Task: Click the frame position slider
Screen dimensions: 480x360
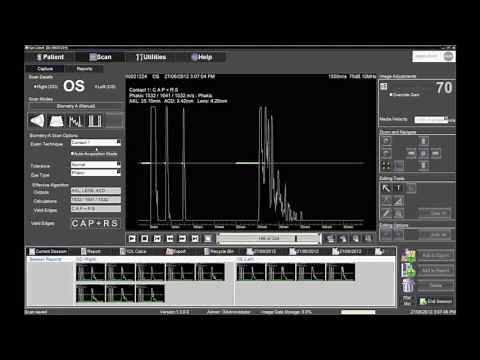Action: 269,238
